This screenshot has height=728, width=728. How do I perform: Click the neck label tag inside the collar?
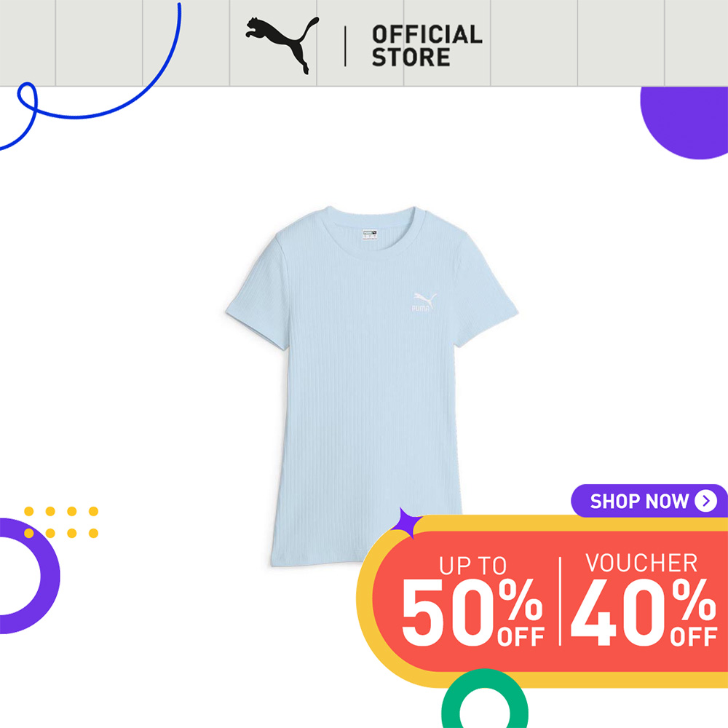click(x=370, y=234)
